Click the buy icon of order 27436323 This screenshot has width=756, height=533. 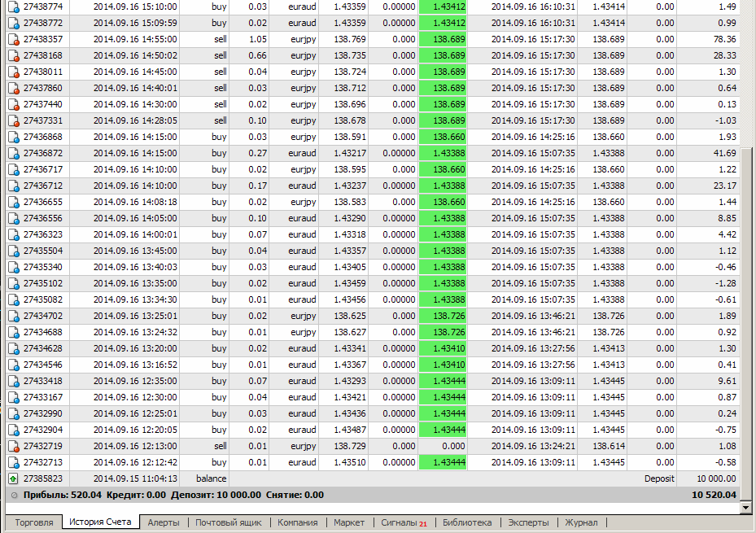14,235
